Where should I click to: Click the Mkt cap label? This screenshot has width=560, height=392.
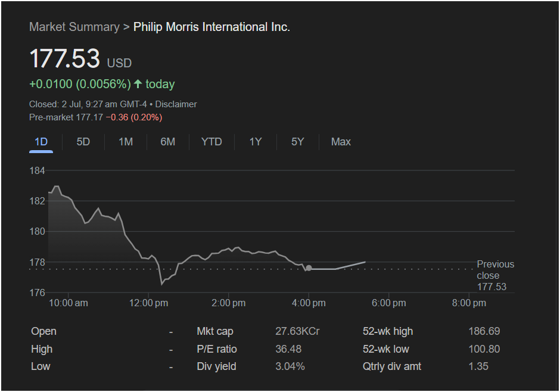point(215,331)
